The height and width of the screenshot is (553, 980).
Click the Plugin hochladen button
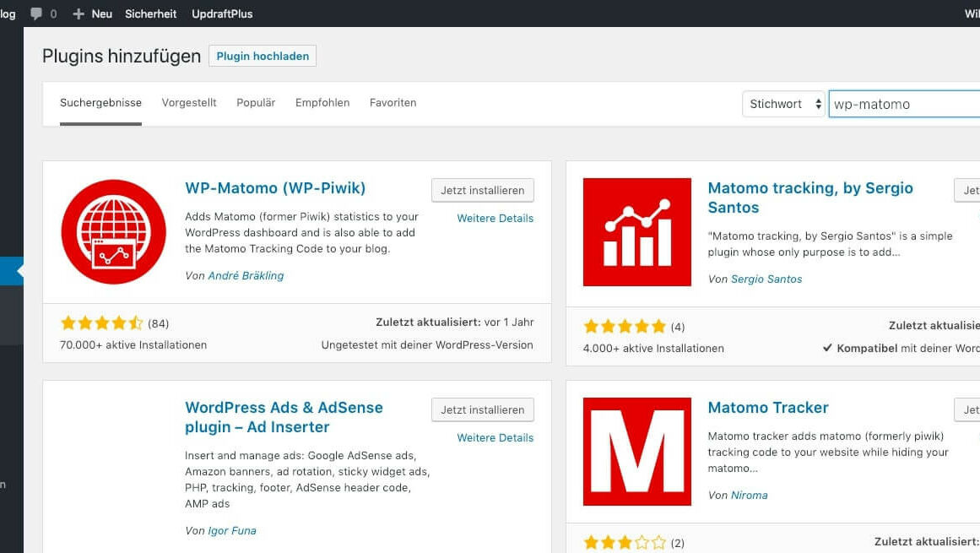263,56
